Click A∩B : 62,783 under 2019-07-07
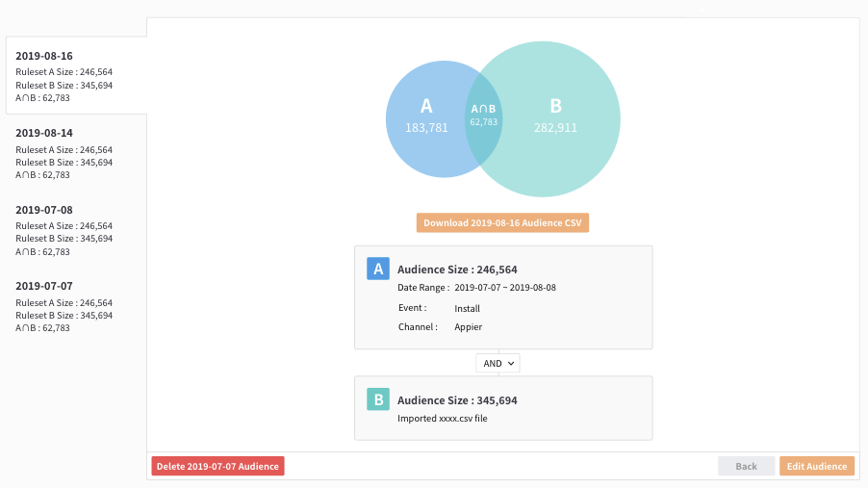This screenshot has height=488, width=868. [x=42, y=328]
